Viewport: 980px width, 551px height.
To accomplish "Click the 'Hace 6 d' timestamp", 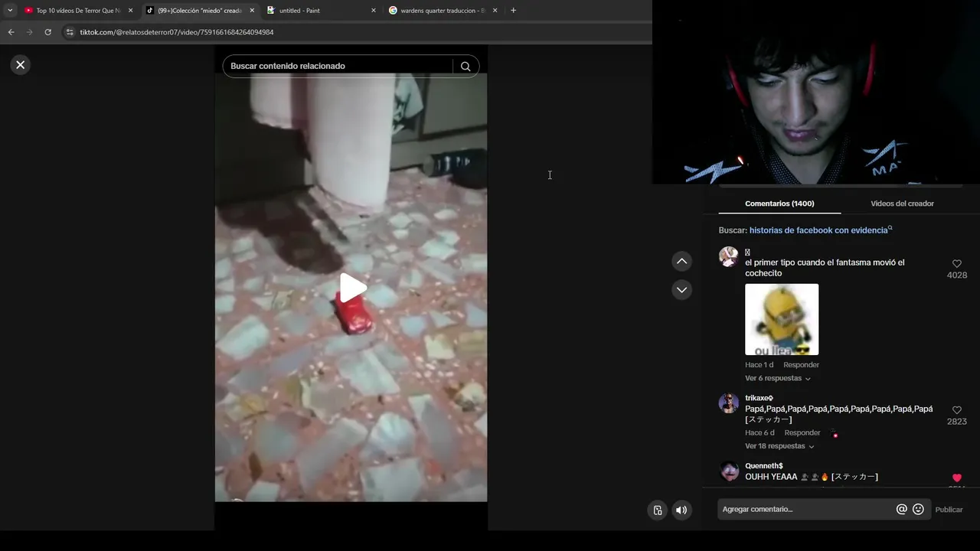I will (759, 433).
